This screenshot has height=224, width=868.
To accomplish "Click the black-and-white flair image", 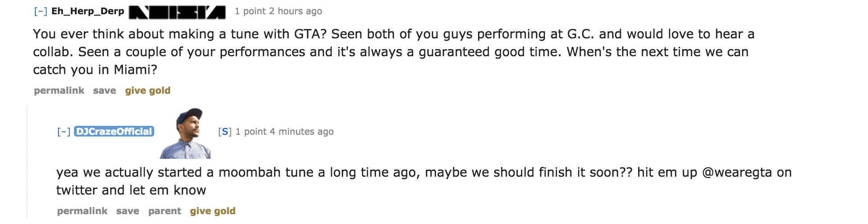I will pyautogui.click(x=177, y=12).
